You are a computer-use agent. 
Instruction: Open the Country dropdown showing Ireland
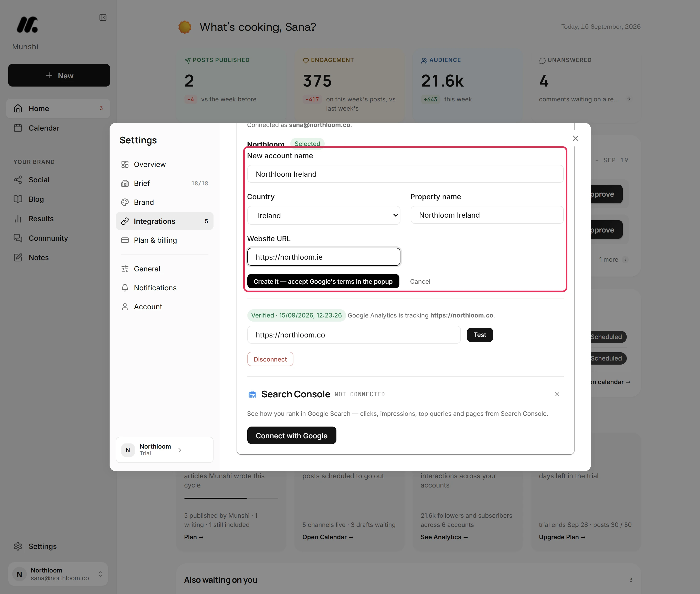[x=324, y=216]
